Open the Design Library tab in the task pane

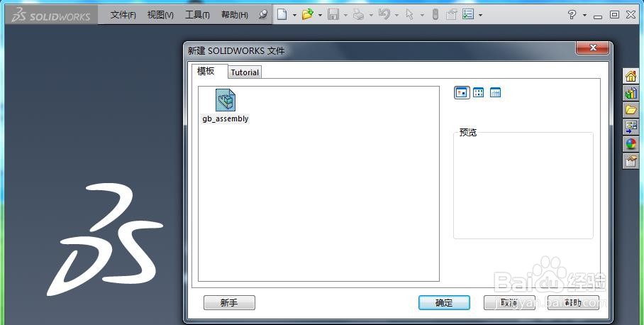(x=631, y=93)
